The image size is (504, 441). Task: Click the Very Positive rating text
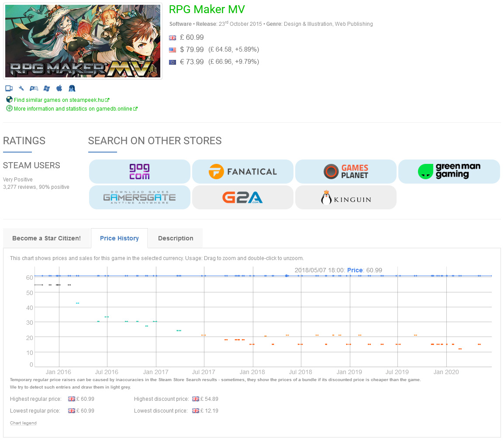(17, 180)
